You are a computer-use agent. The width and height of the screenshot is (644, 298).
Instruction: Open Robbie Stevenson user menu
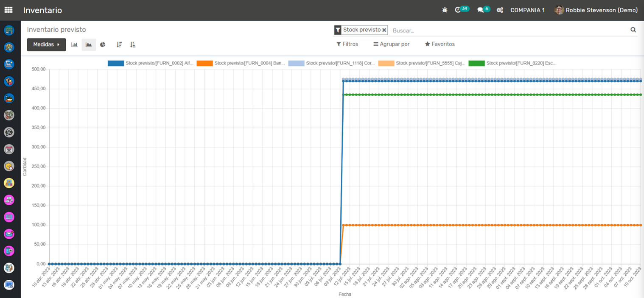pos(596,10)
